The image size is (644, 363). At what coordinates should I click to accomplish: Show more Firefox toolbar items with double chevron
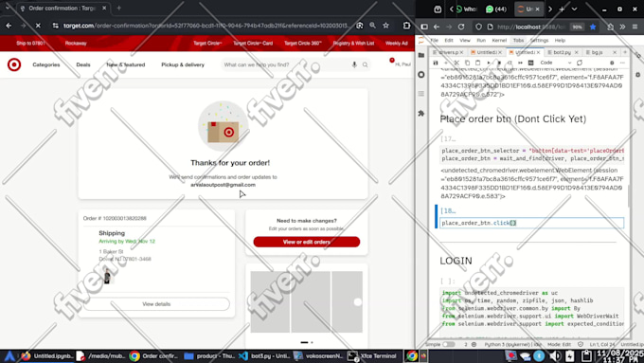click(622, 27)
